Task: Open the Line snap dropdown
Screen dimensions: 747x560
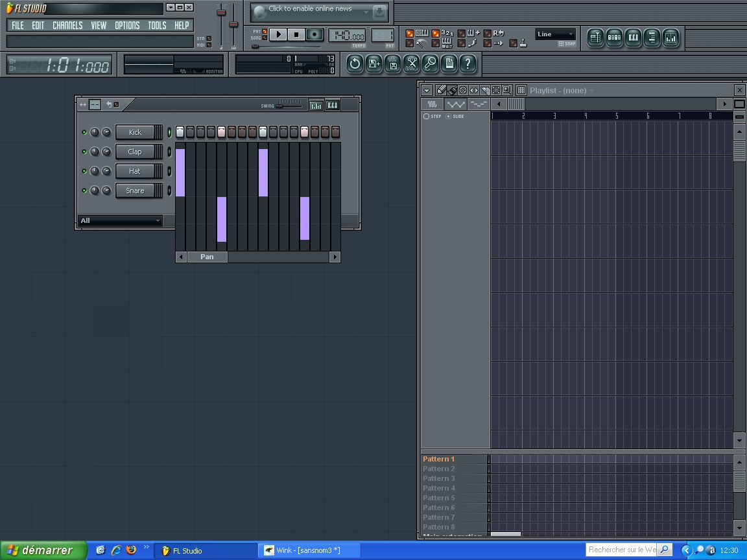Action: pyautogui.click(x=556, y=34)
